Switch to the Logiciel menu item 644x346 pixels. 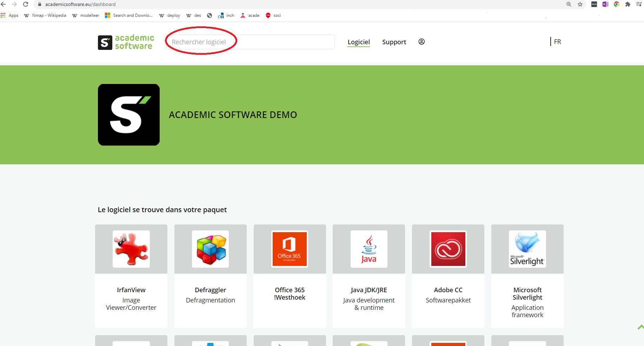[358, 42]
